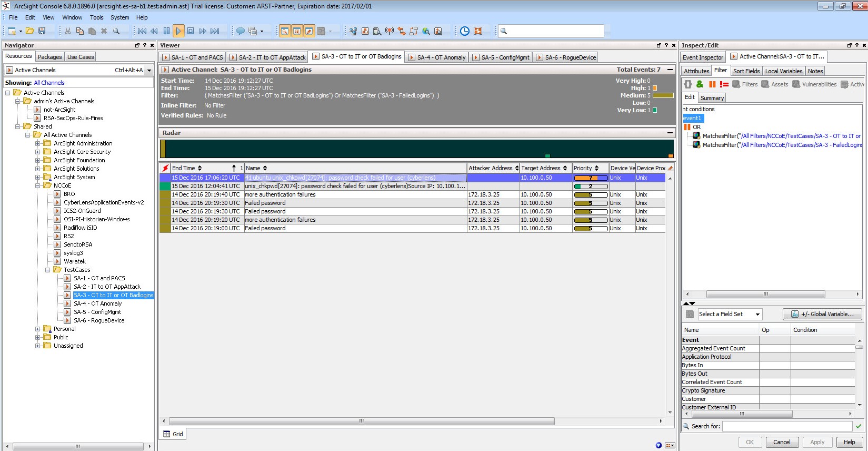Click the globe with magnifier toolbar icon

coord(426,31)
